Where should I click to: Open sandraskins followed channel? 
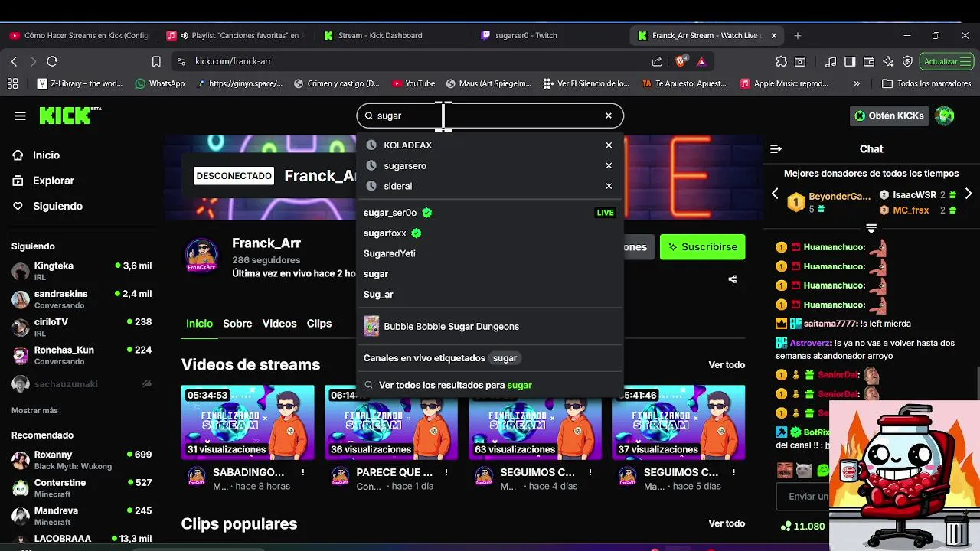coord(81,299)
